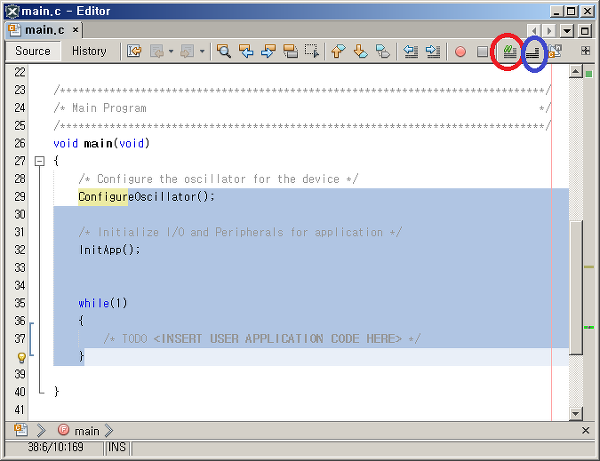Toggle bookmark on current line
The image size is (600, 461).
click(383, 51)
